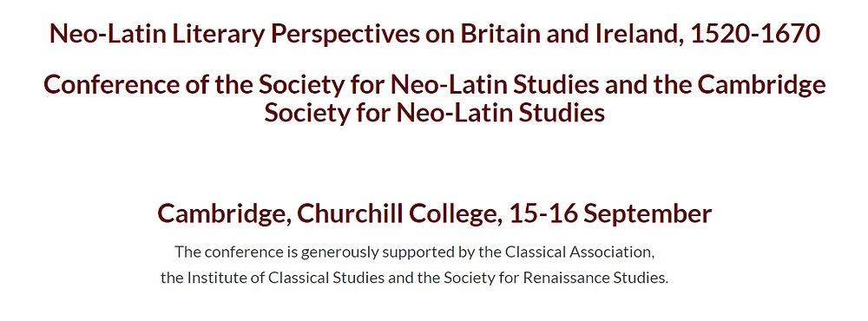Click the 'Neo-Latin Literary Perspectives' title heading

[x=435, y=35]
